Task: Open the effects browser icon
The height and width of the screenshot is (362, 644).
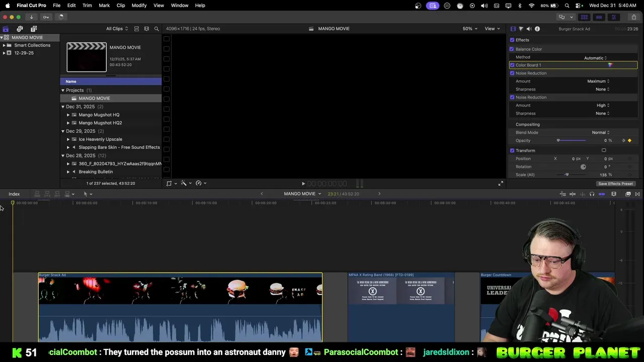Action: pos(628,194)
